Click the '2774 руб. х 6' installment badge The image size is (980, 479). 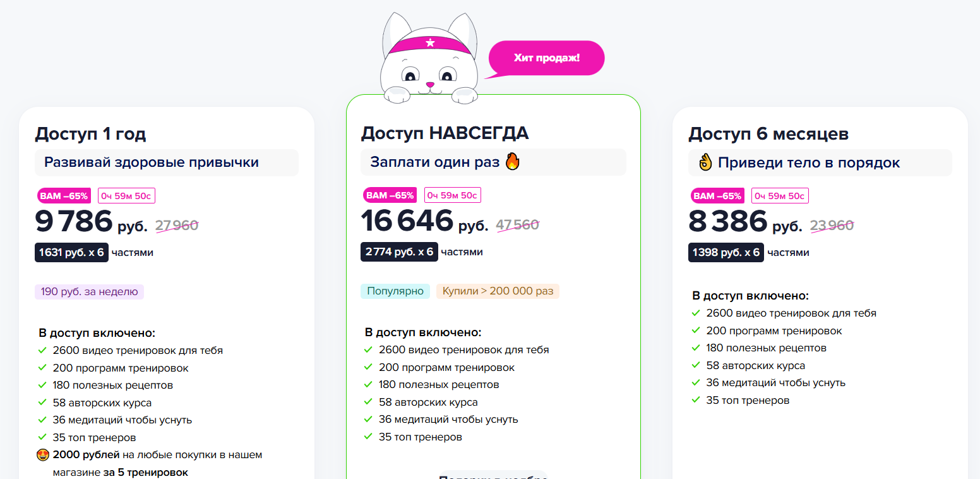(399, 252)
